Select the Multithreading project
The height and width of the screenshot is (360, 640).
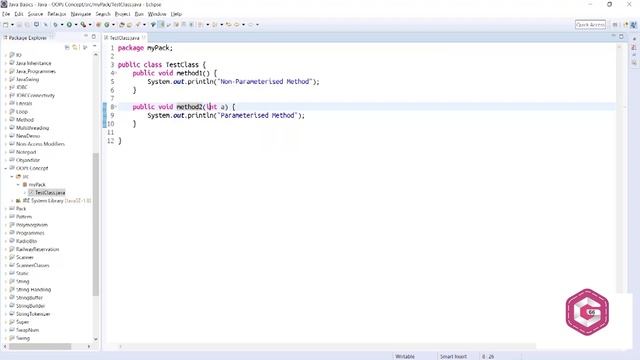(x=32, y=128)
